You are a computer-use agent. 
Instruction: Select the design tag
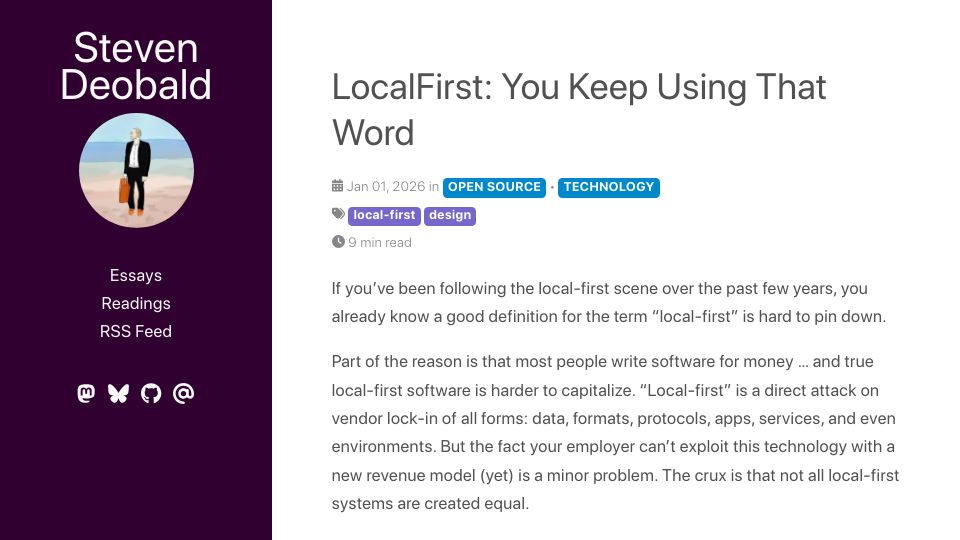click(450, 216)
